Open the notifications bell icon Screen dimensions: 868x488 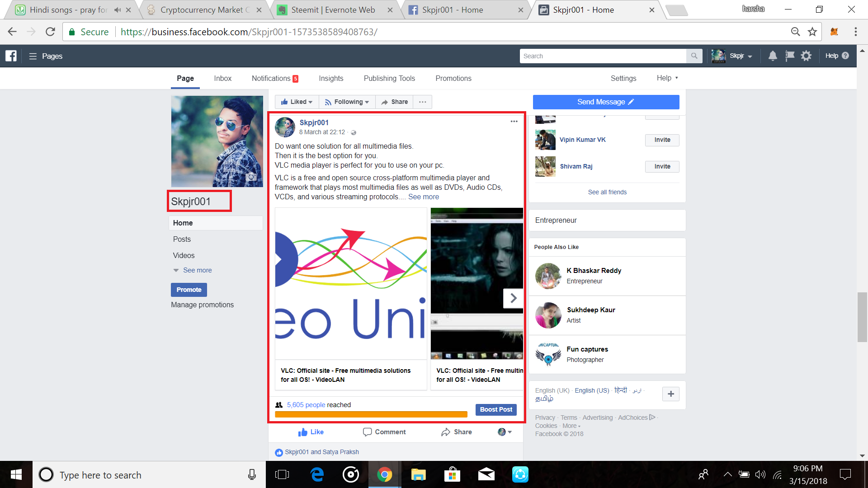click(773, 56)
